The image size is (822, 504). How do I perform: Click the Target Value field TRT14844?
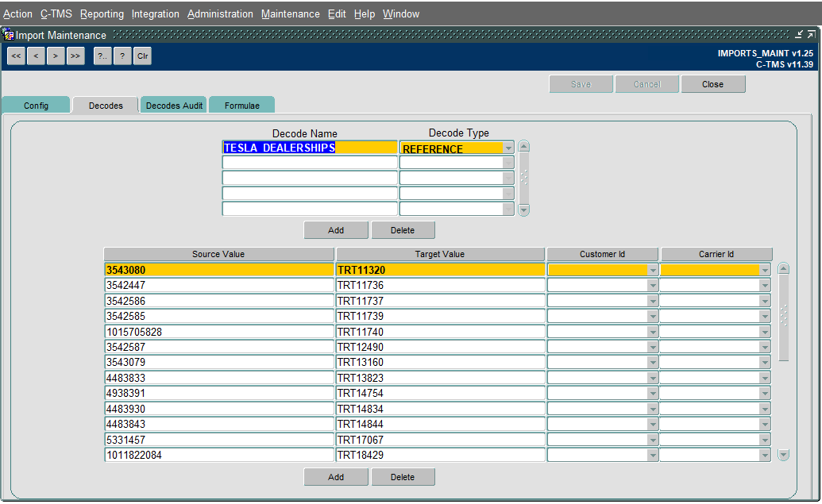440,425
